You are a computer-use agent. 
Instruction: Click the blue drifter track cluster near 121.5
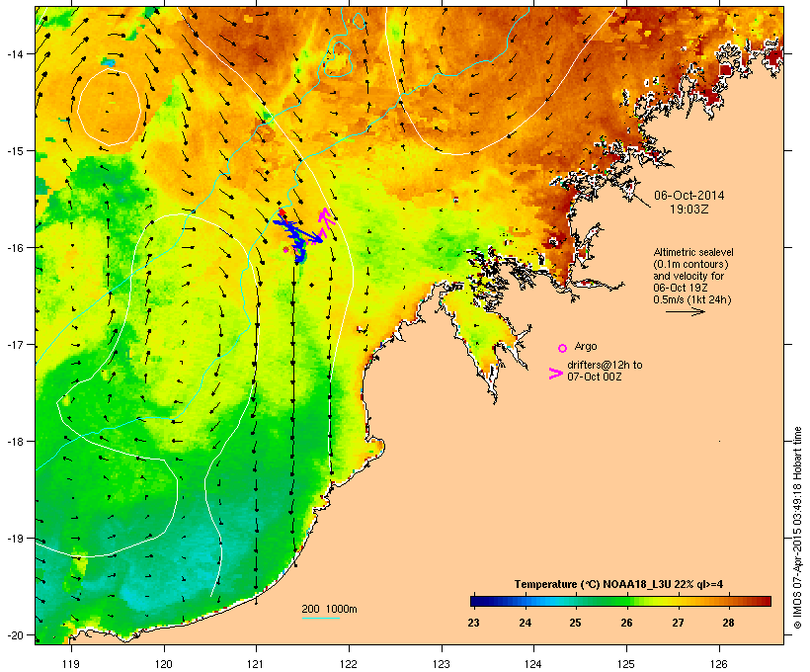coord(297,236)
